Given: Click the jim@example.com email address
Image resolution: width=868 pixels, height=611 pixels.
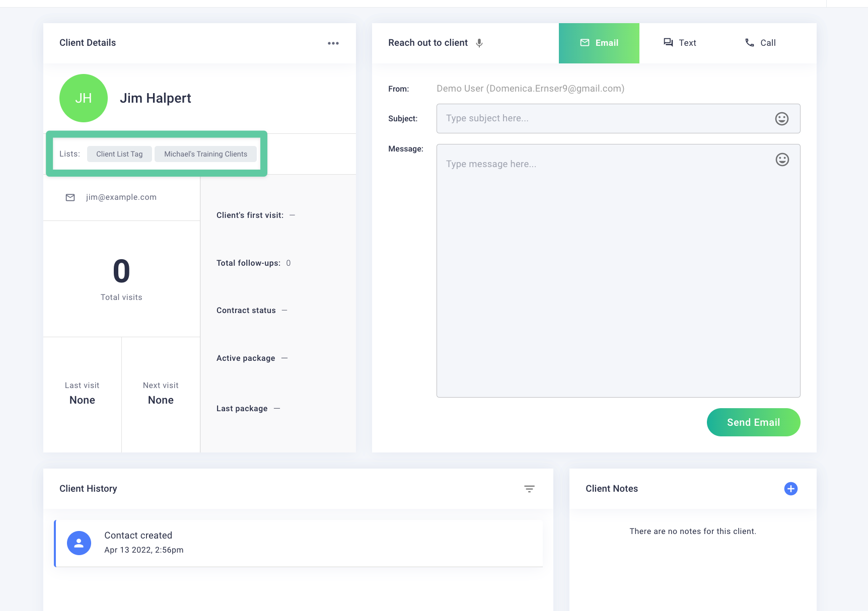Looking at the screenshot, I should [121, 197].
